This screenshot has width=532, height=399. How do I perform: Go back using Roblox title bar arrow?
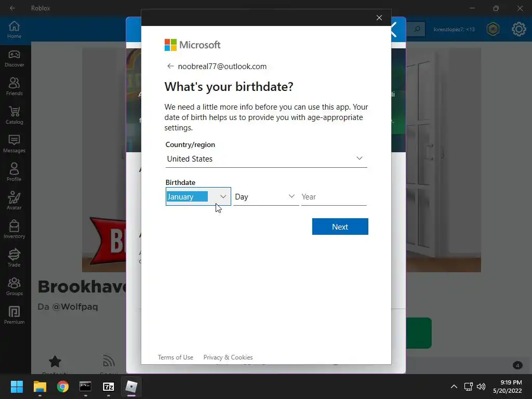[x=12, y=8]
